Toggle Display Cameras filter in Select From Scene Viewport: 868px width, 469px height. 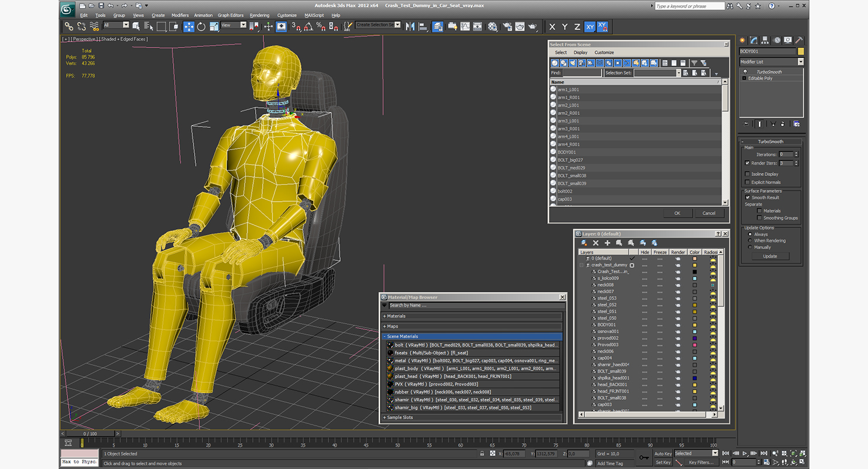(x=582, y=63)
